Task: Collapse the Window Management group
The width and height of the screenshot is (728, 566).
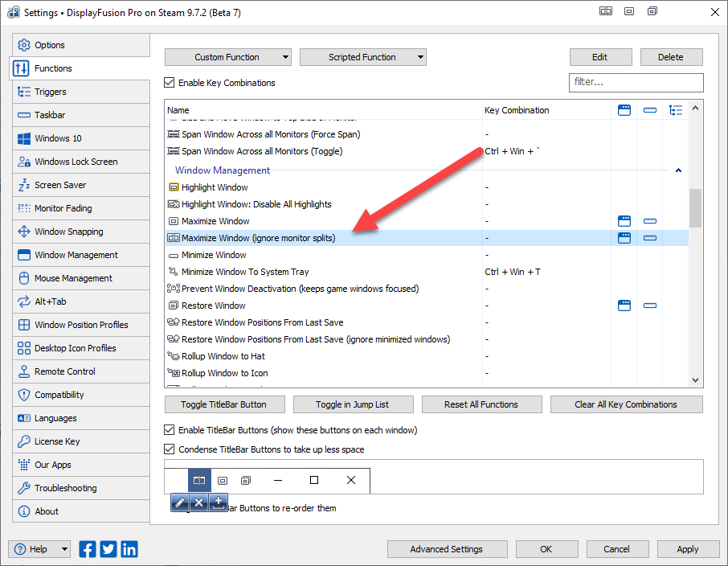Action: tap(678, 170)
